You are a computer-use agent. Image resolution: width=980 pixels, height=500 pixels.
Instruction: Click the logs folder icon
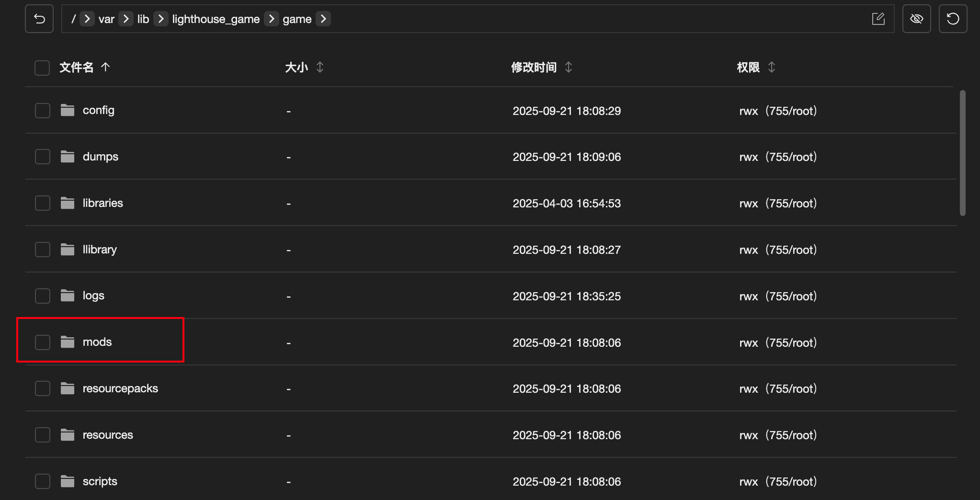click(x=68, y=295)
